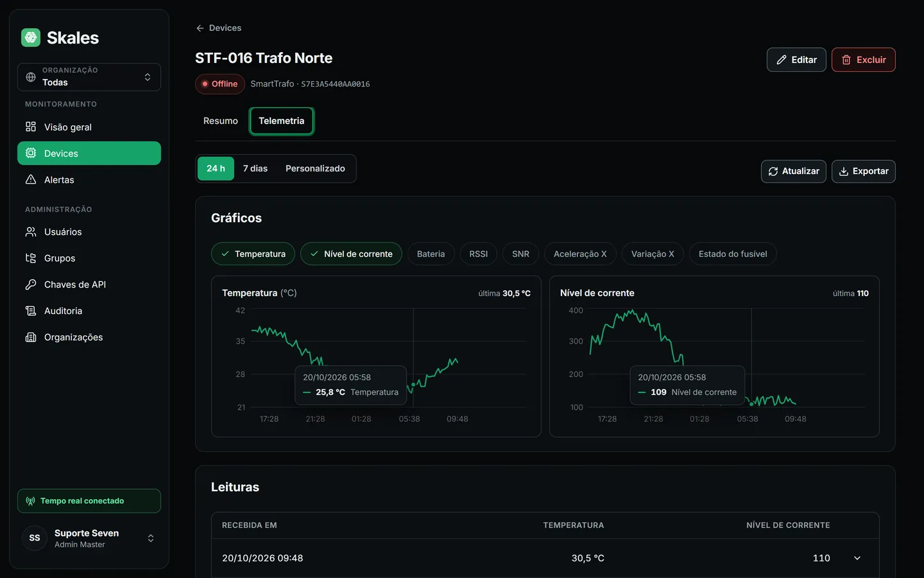
Task: Enable the RSSI chart chip
Action: (x=479, y=254)
